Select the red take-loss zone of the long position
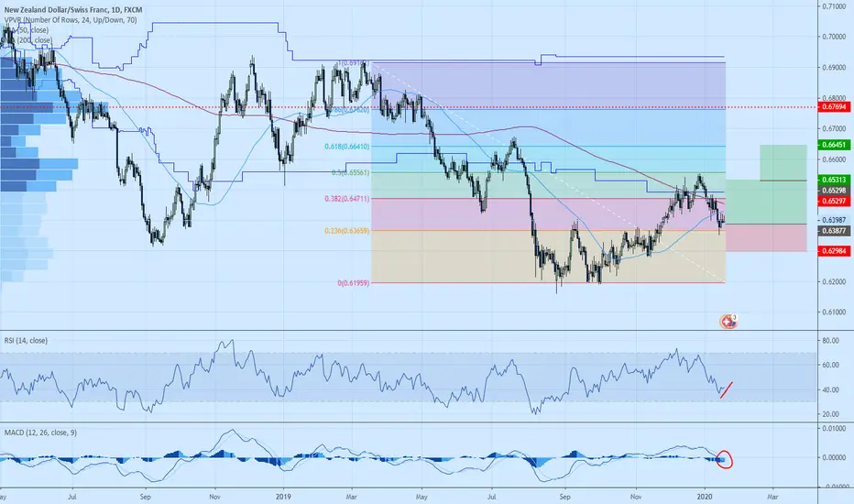 [766, 237]
